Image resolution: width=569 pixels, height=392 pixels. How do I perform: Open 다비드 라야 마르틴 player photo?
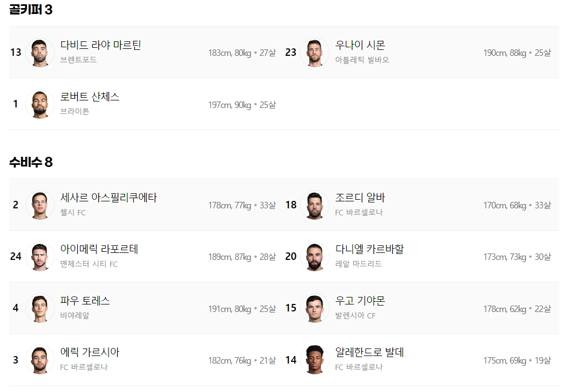(x=40, y=53)
